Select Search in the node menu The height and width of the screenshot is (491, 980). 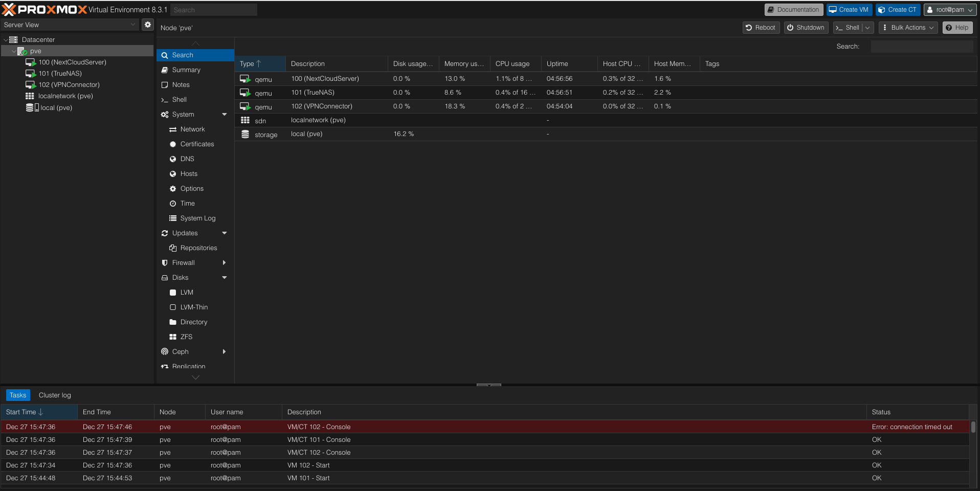195,55
